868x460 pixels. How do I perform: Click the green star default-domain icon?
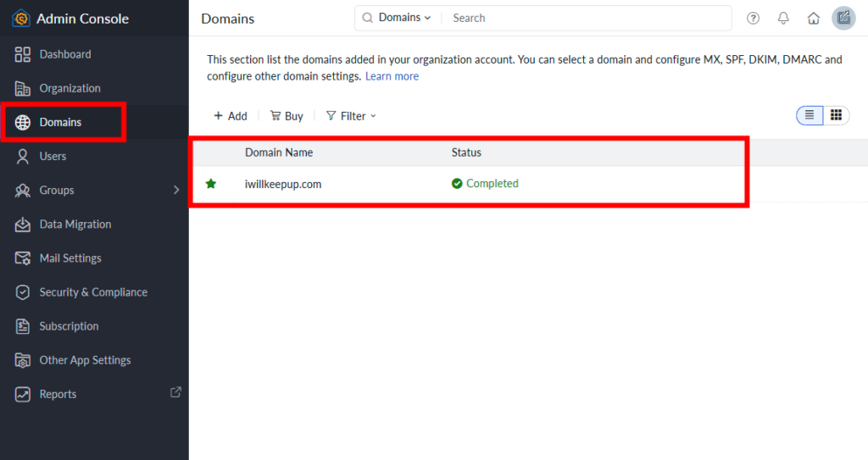pos(211,184)
